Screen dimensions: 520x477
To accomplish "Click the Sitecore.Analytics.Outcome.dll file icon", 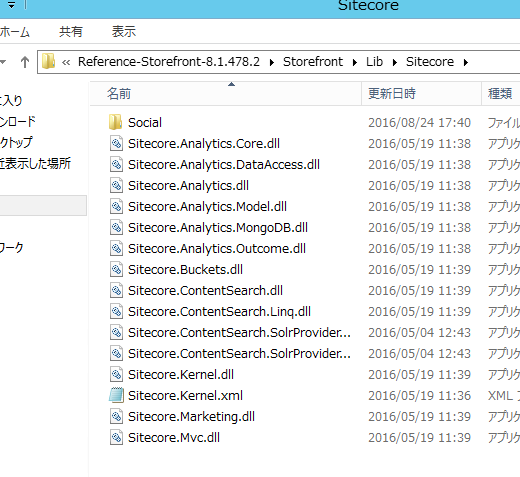I will (x=116, y=249).
